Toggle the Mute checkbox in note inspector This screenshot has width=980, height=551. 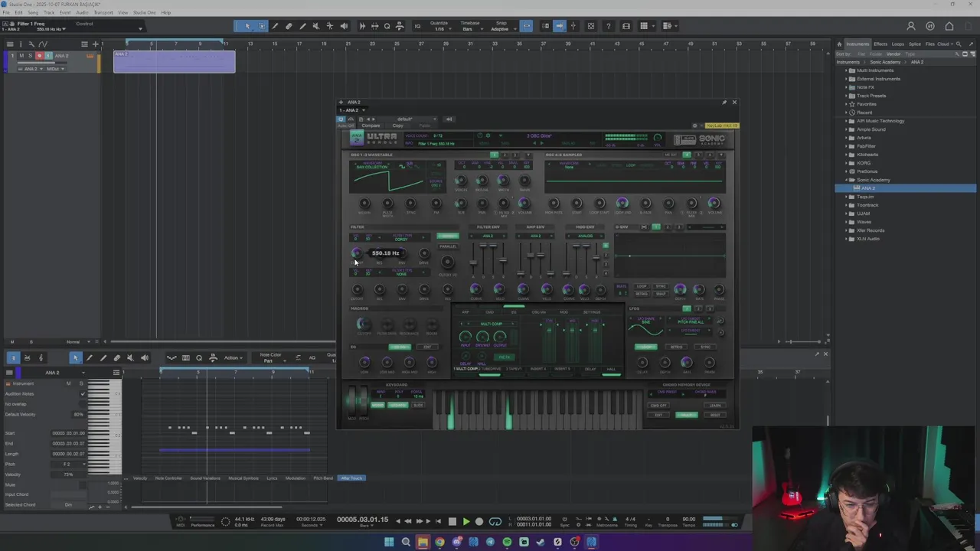point(83,485)
